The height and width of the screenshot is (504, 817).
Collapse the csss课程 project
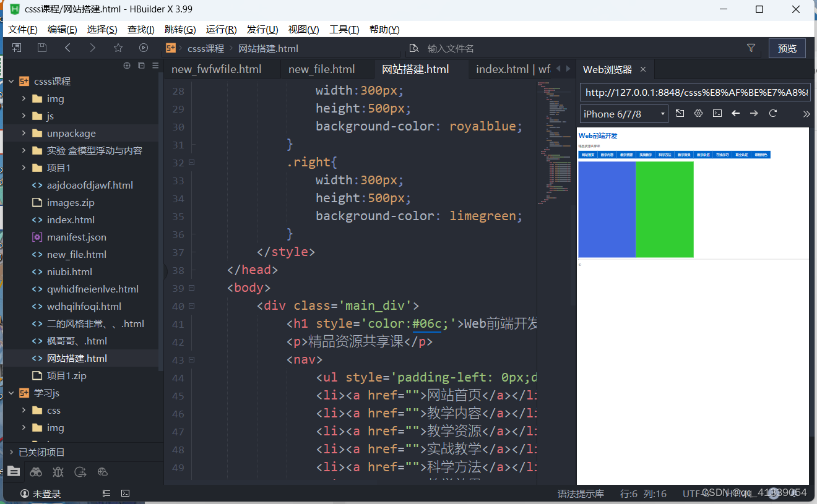click(11, 82)
